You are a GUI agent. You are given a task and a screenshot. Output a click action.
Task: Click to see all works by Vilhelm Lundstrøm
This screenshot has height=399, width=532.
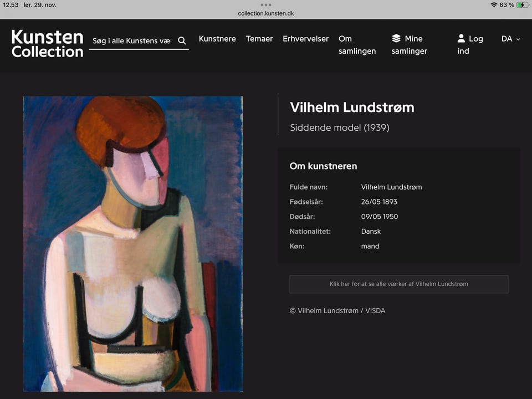[398, 284]
